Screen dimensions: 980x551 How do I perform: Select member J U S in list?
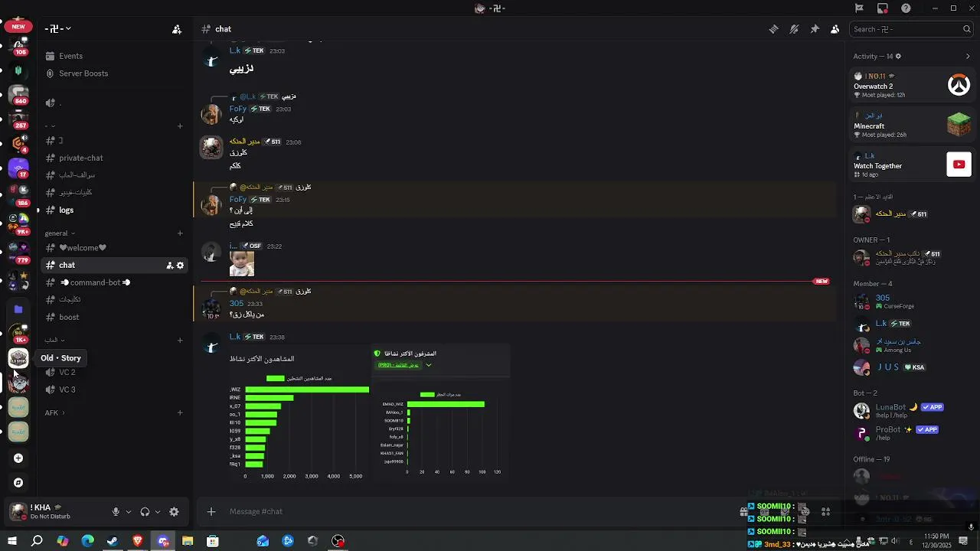(913, 367)
